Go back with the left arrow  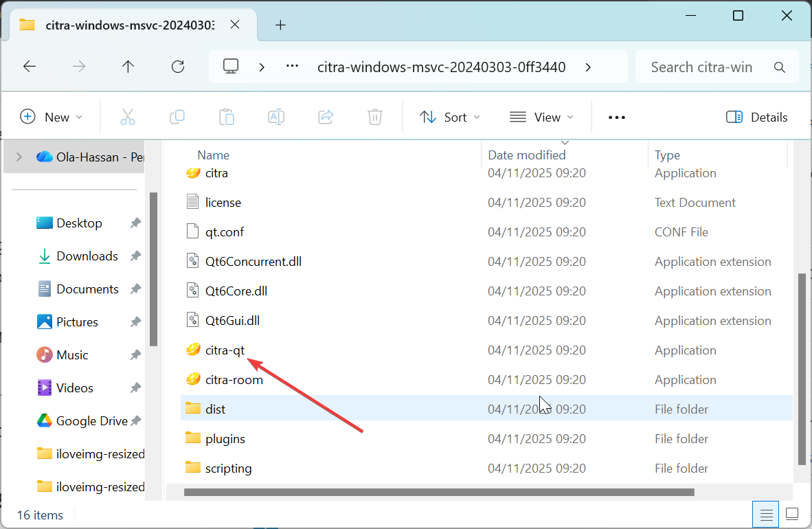(30, 67)
